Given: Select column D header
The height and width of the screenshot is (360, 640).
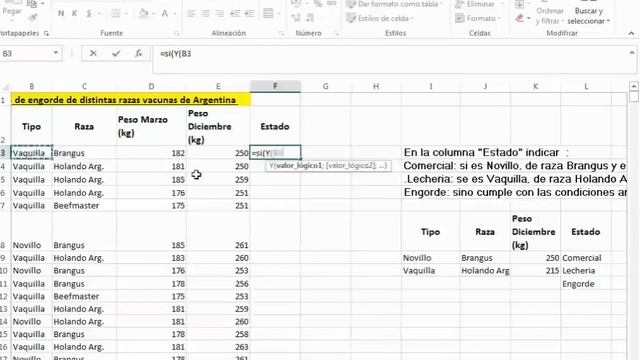Looking at the screenshot, I should tap(151, 86).
